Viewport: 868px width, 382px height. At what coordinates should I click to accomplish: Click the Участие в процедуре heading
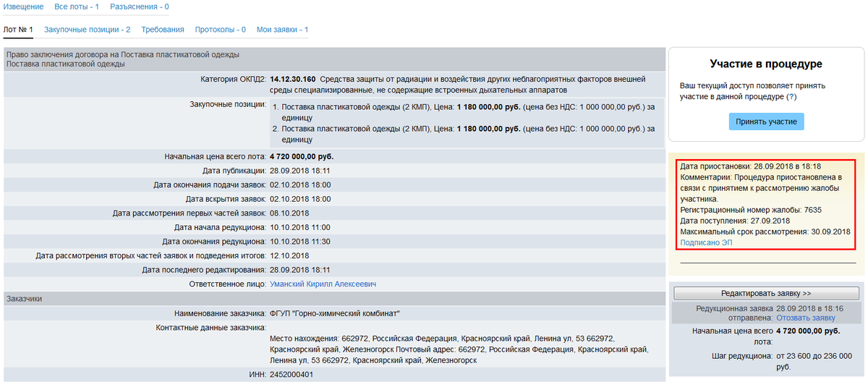[766, 64]
